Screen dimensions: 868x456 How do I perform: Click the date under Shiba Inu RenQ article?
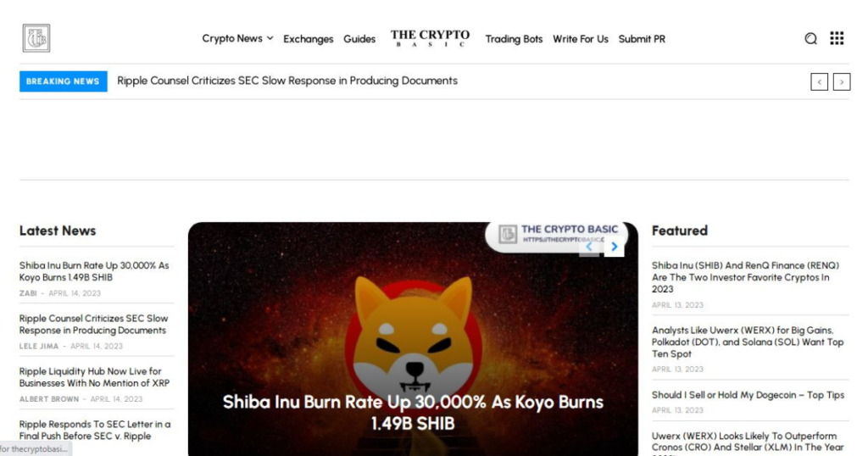tap(677, 305)
